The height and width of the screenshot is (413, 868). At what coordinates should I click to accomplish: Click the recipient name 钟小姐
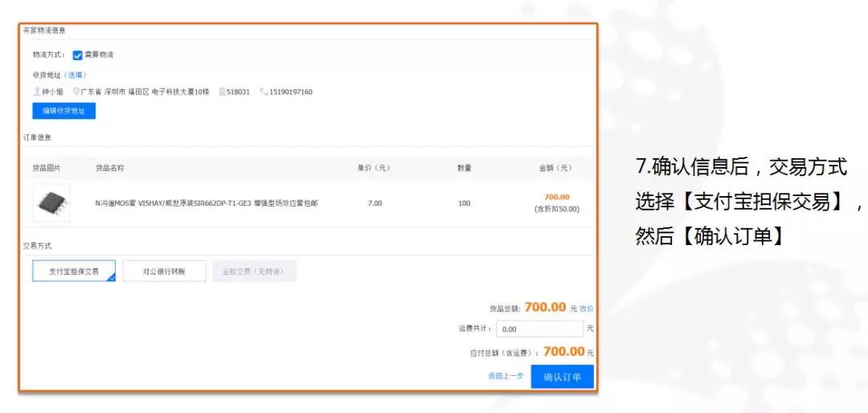53,92
